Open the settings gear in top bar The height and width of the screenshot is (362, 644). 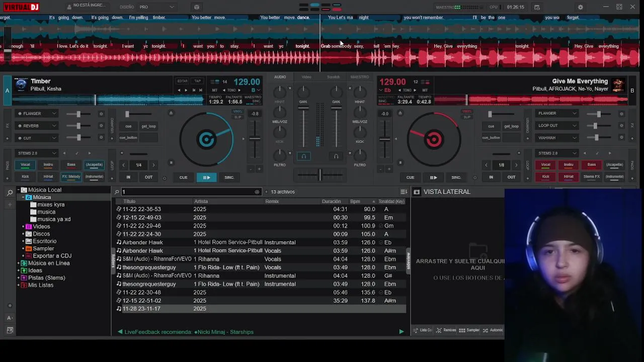click(580, 7)
